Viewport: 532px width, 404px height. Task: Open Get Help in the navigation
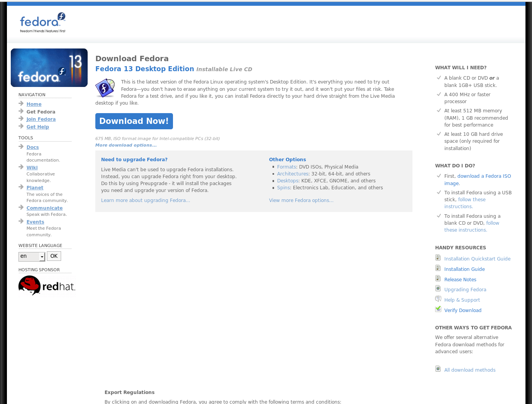(x=38, y=127)
